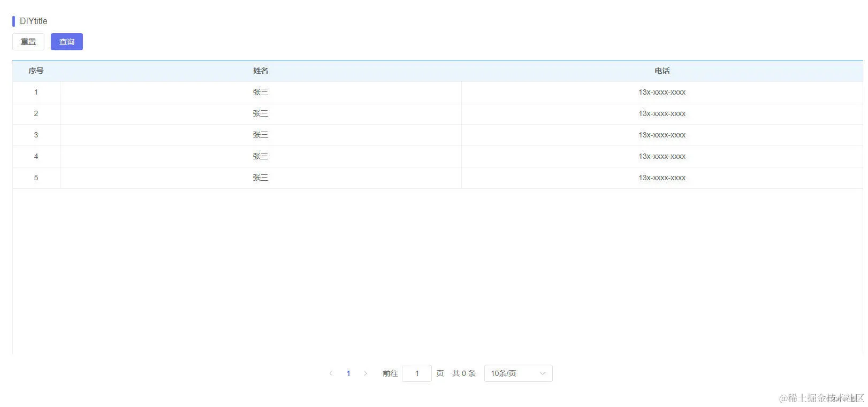
Task: Open the 10条/页 page size dropdown
Action: point(518,373)
